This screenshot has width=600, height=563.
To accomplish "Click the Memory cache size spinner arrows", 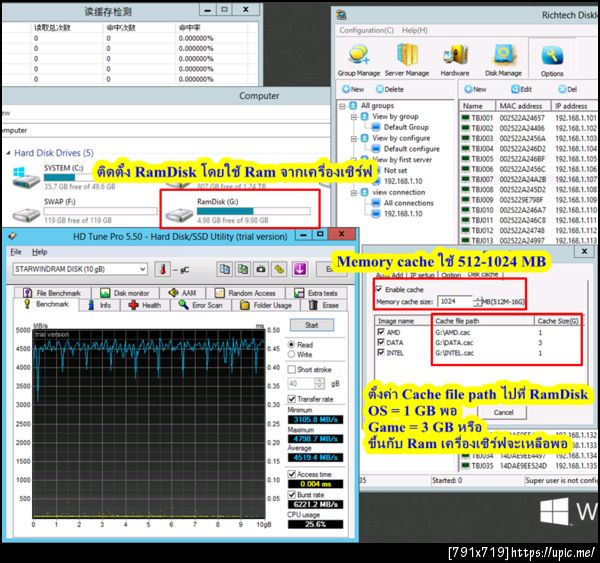I will coord(478,302).
